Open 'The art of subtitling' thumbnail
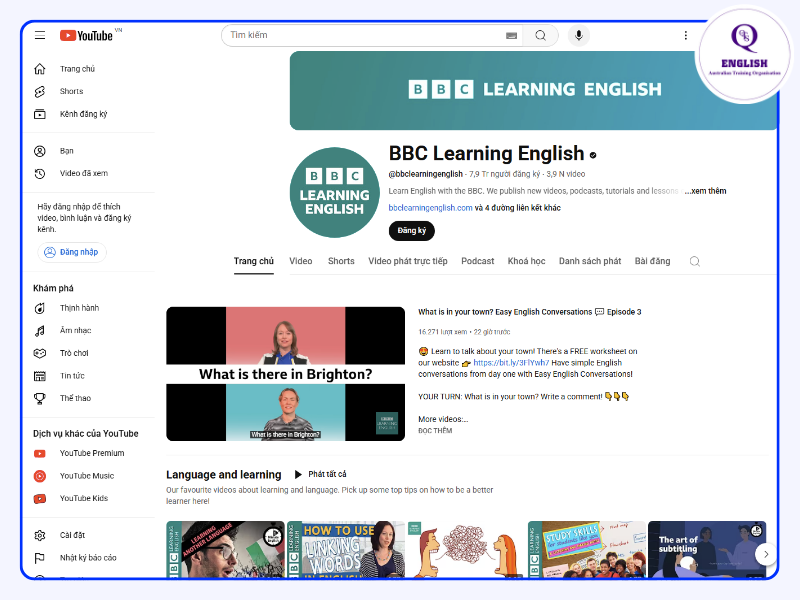Viewport: 800px width, 600px height. coord(707,549)
